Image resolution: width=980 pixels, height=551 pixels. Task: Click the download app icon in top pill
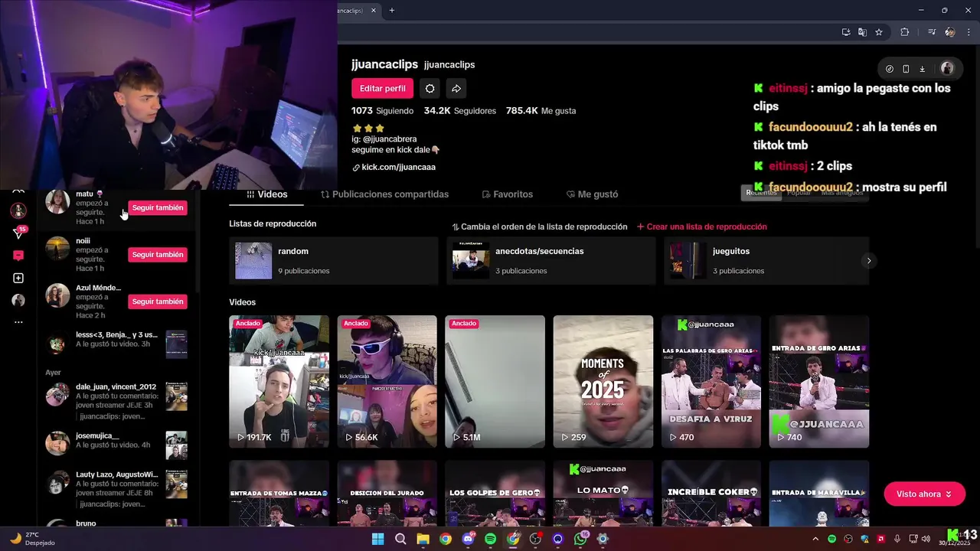point(923,69)
